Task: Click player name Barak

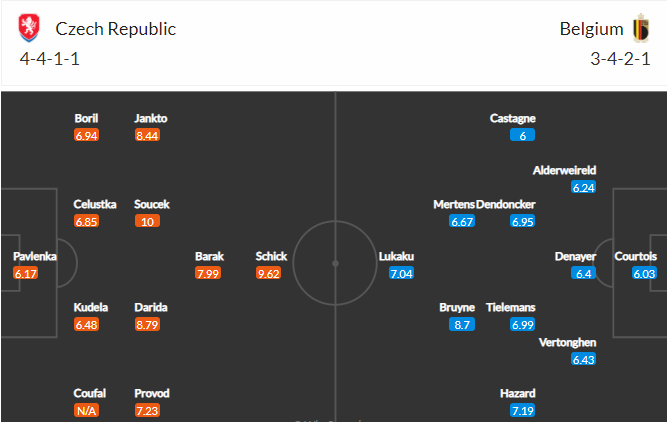Action: 209,256
